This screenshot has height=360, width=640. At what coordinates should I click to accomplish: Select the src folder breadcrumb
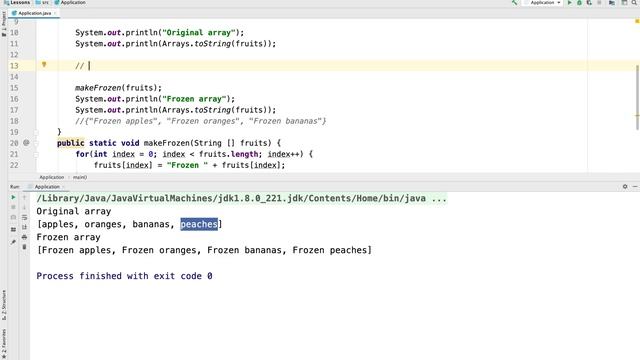[x=42, y=2]
